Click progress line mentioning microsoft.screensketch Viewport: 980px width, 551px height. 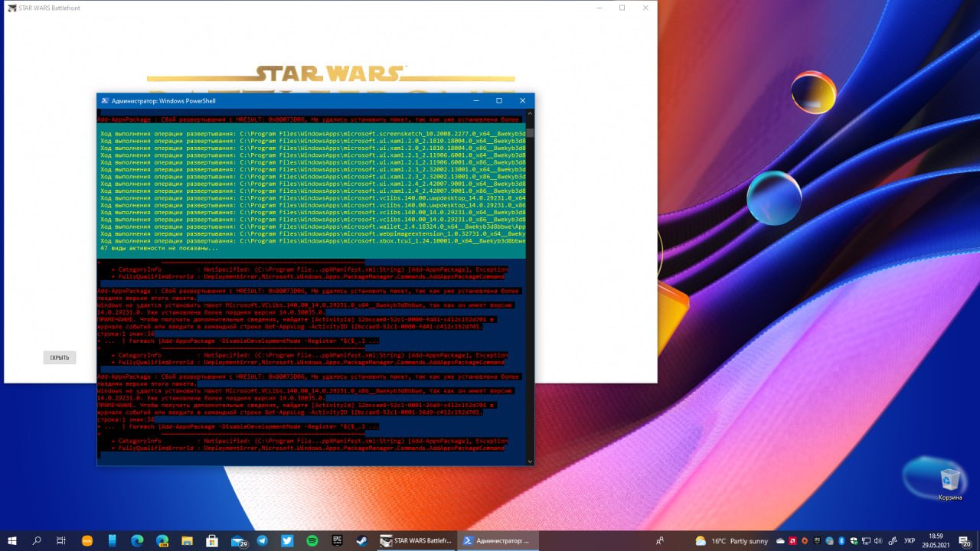pos(313,134)
